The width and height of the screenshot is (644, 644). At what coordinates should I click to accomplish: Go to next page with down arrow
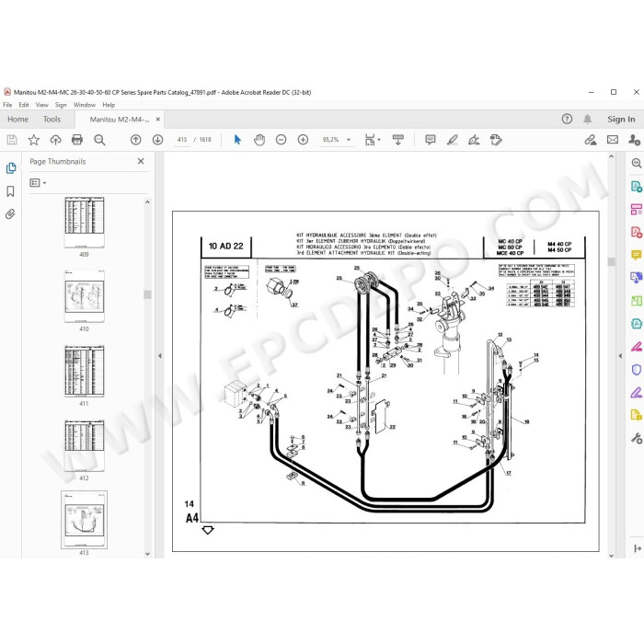(157, 140)
